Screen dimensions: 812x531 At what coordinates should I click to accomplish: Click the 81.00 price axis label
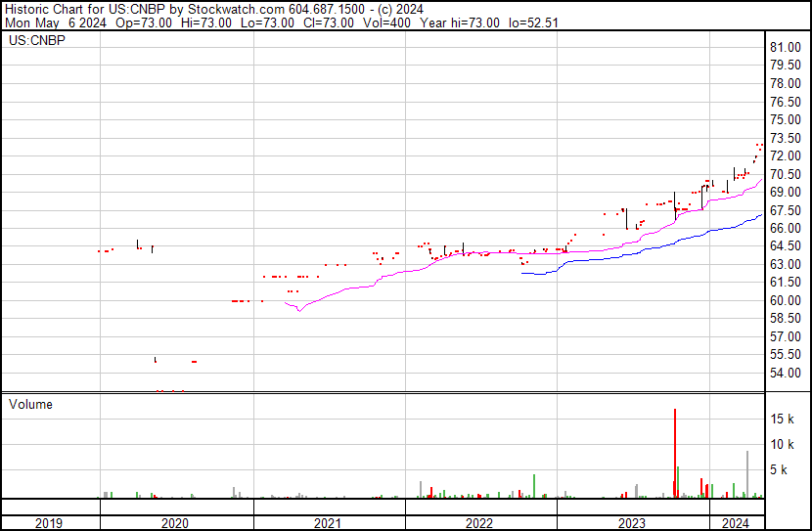tap(786, 47)
